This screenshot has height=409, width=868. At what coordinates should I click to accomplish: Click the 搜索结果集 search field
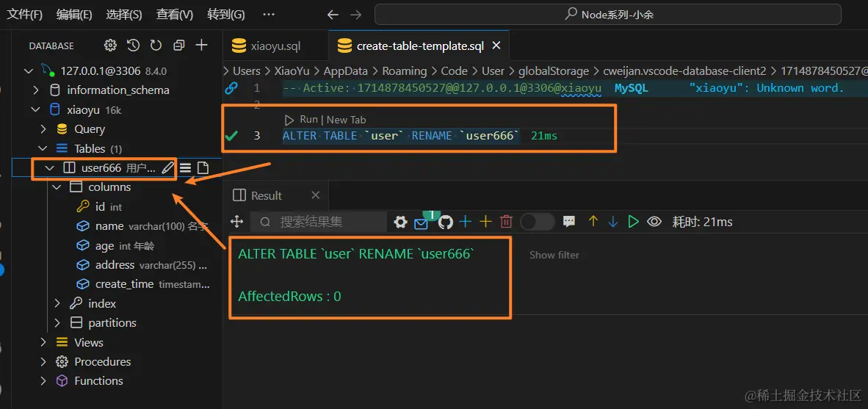319,222
